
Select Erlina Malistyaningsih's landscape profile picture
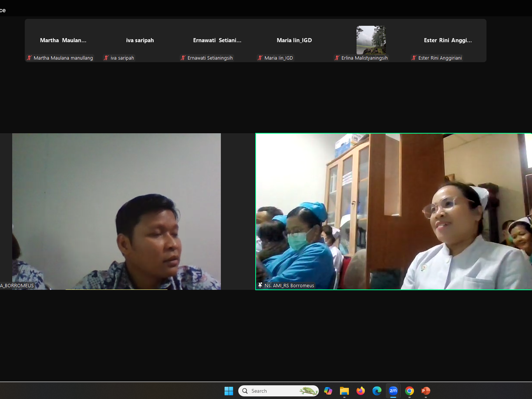pos(371,40)
